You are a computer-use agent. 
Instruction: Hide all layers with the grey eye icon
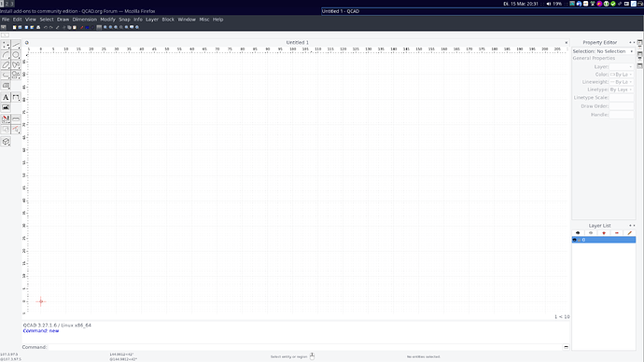pos(591,232)
